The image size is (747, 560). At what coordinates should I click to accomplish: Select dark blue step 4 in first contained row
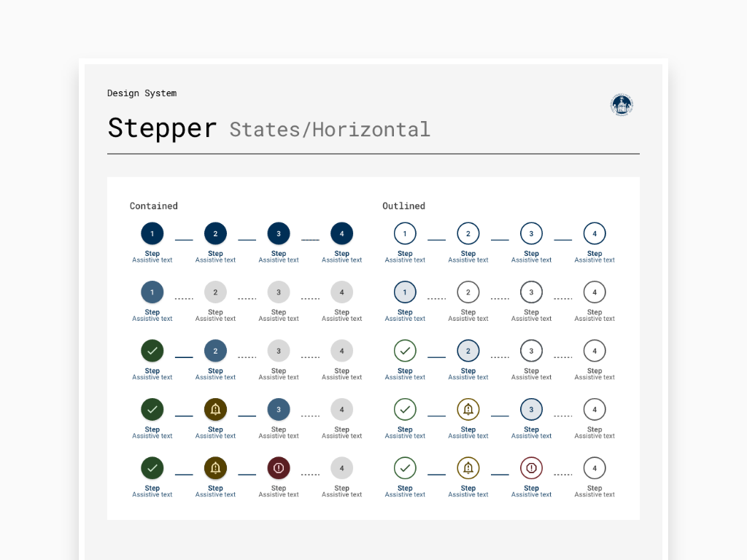pyautogui.click(x=341, y=234)
